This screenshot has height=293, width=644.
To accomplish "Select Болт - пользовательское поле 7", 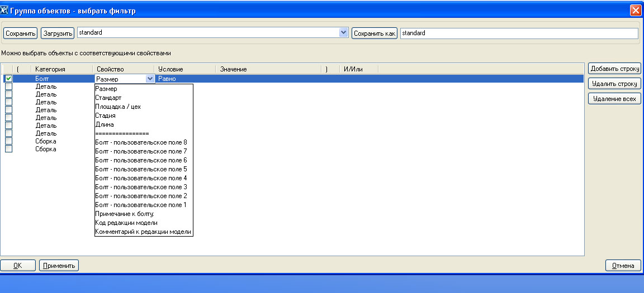I will coord(144,151).
